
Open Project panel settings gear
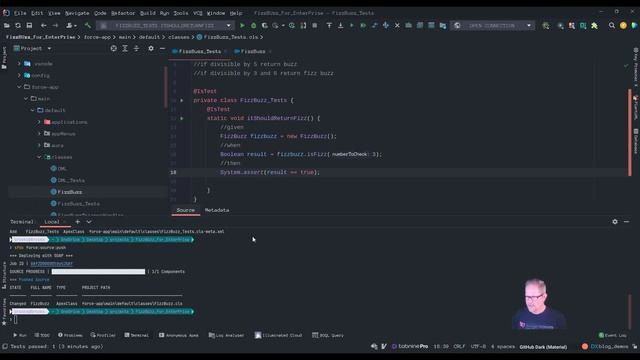click(151, 48)
